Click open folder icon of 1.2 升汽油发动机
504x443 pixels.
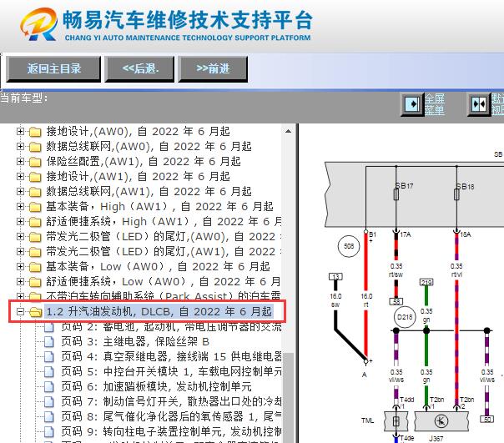(35, 312)
